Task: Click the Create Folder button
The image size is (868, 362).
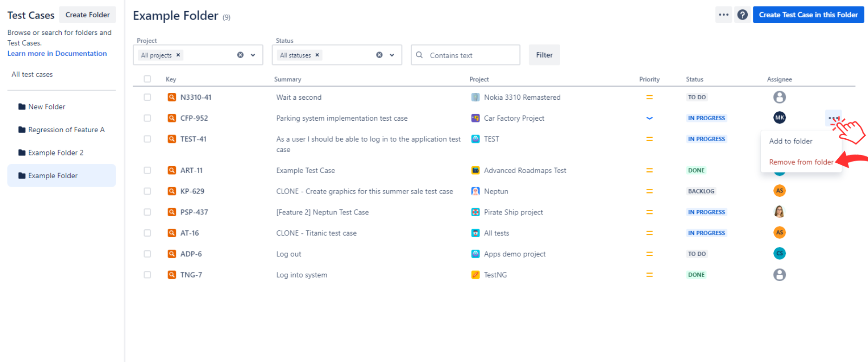Action: (88, 15)
